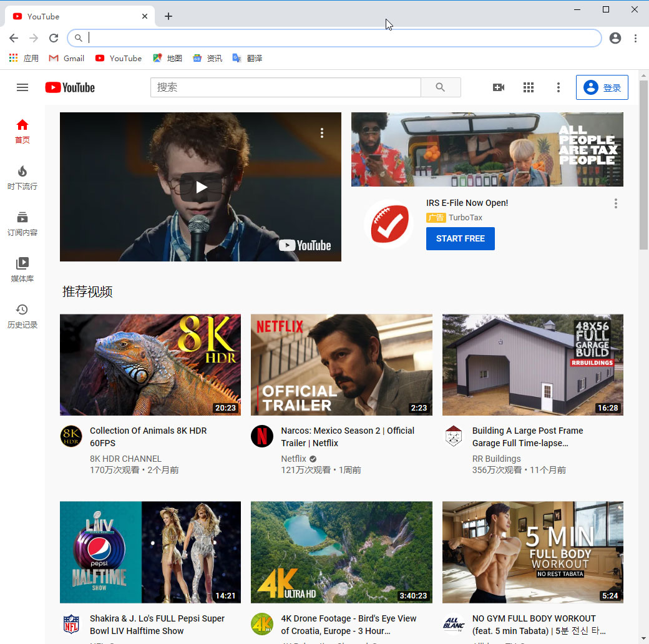Click the IRS E-File Now Open! title
Image resolution: width=649 pixels, height=644 pixels.
click(x=467, y=203)
